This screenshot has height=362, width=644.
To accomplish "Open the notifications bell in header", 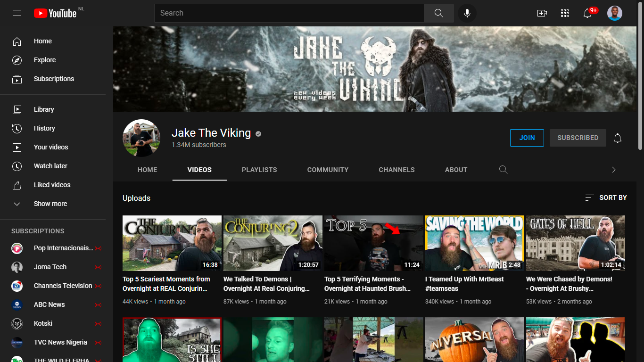I will click(587, 13).
